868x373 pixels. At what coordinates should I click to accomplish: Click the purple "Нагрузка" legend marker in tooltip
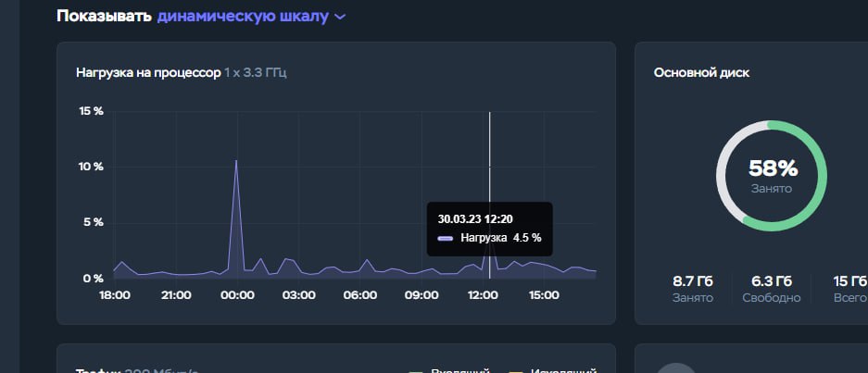[446, 238]
